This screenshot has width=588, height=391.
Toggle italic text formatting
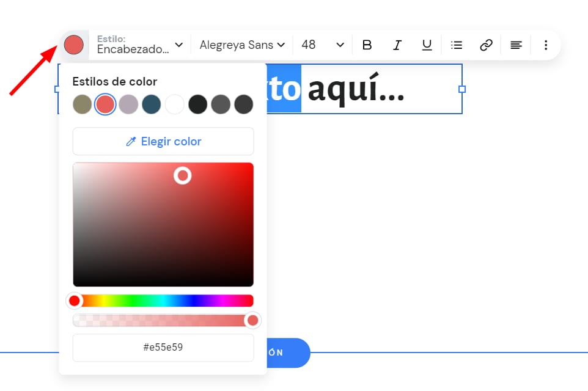(x=397, y=45)
